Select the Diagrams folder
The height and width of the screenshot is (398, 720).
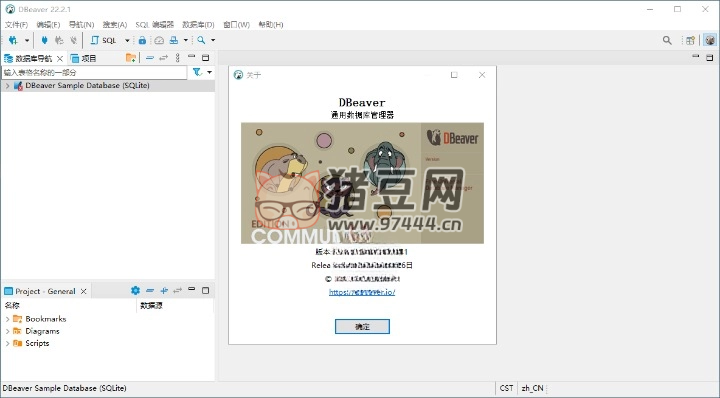click(42, 331)
